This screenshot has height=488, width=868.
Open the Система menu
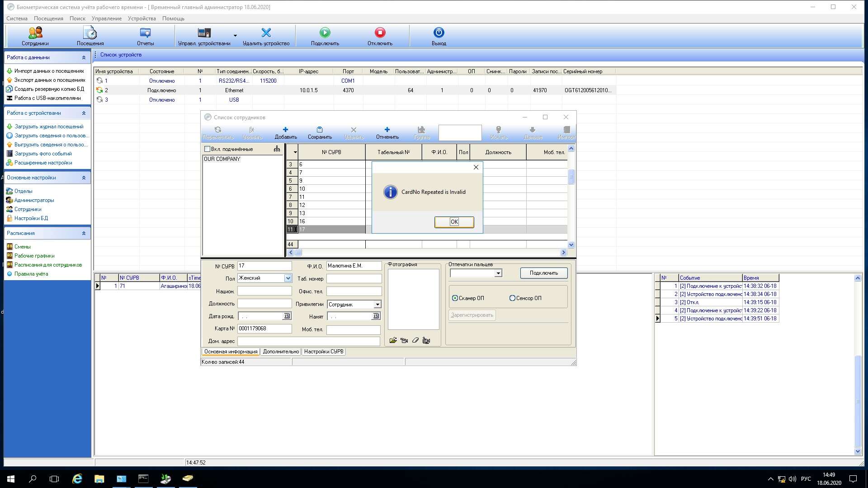point(17,19)
